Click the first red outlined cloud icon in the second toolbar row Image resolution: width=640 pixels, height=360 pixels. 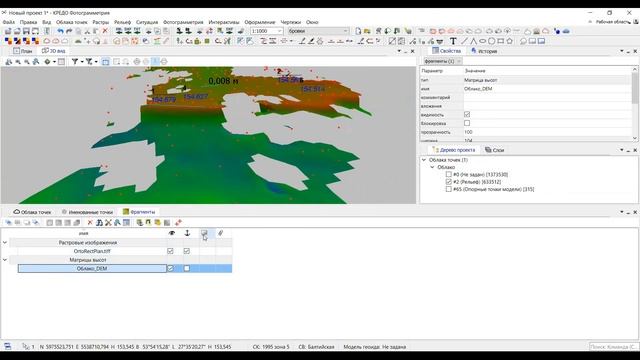(x=47, y=41)
